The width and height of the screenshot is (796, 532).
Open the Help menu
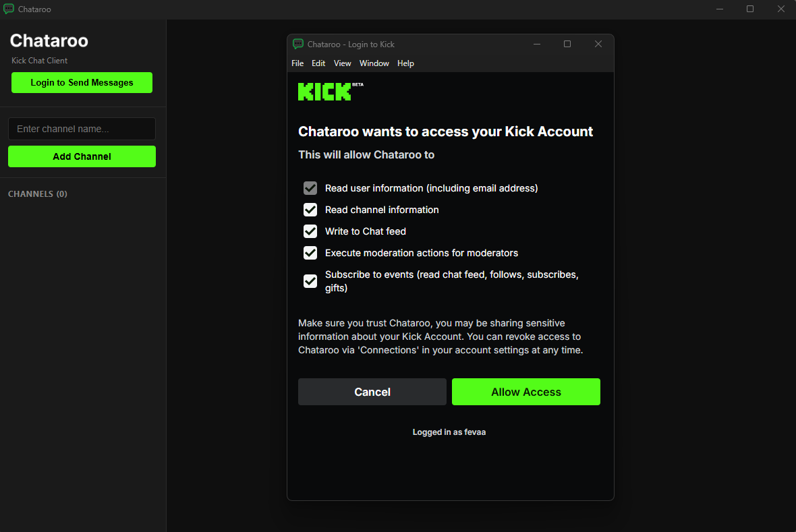click(x=405, y=63)
